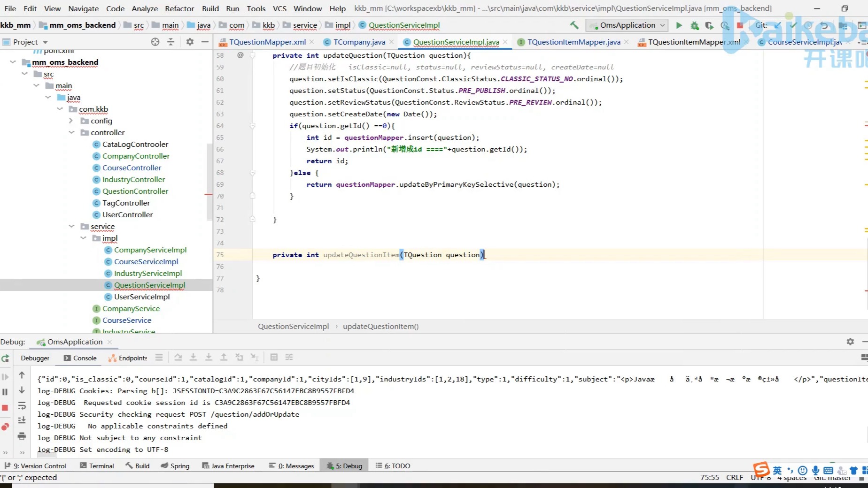Click Step Over debugger icon
Viewport: 868px width, 488px height.
coord(178,358)
